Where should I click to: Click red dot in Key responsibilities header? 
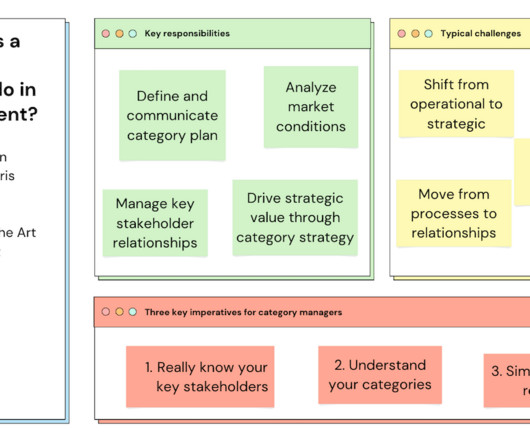click(106, 33)
